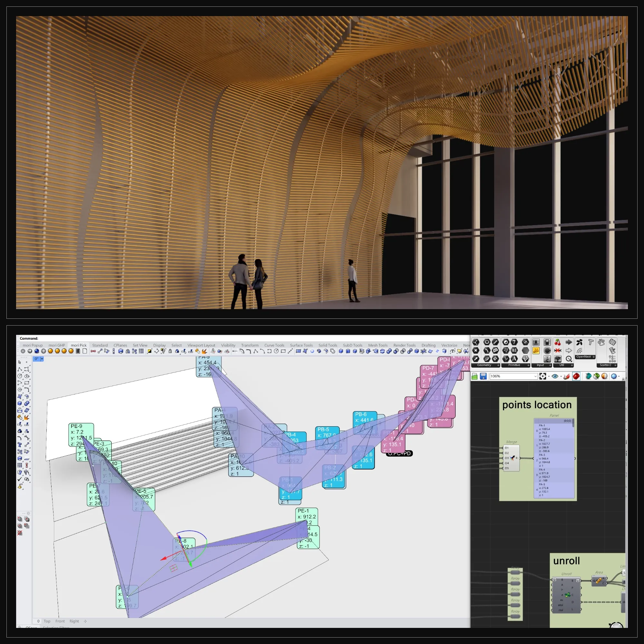The width and height of the screenshot is (644, 644).
Task: Switch to the Top viewport tab
Action: coord(47,621)
